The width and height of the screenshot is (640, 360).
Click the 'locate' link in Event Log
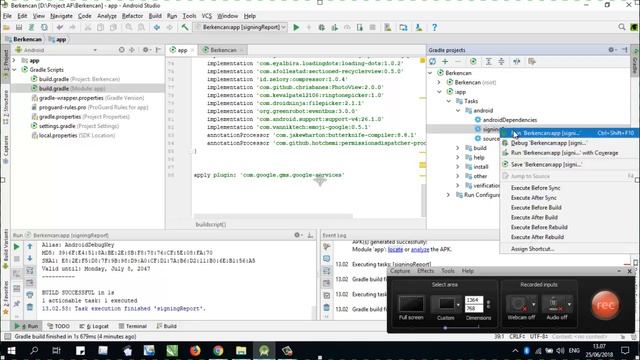pos(395,249)
